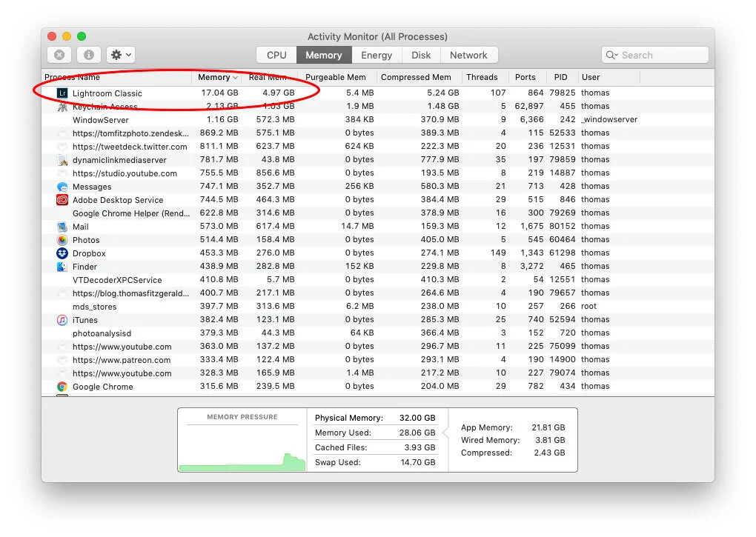Viewport: 756px width, 537px height.
Task: Select the mds_stores process row
Action: coord(378,307)
